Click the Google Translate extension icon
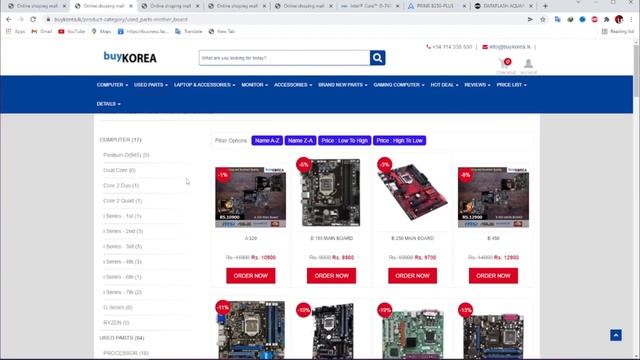Viewport: 640px width, 360px height. 558,19
